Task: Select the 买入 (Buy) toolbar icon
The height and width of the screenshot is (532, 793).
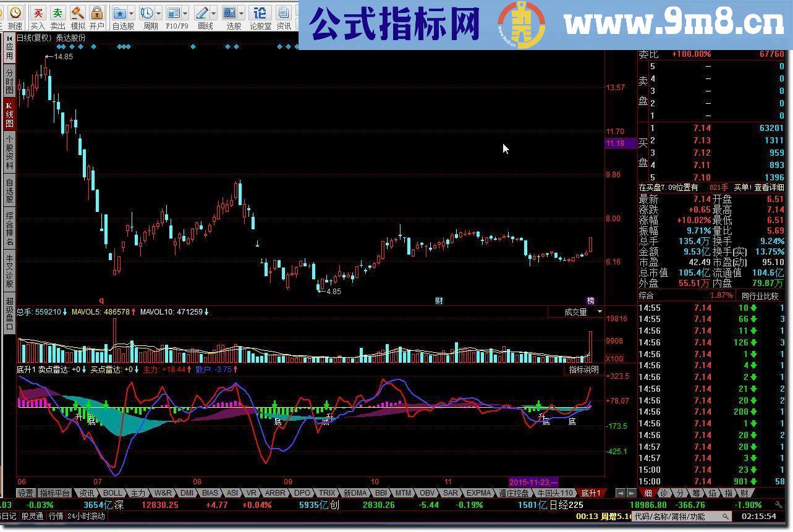Action: (39, 12)
